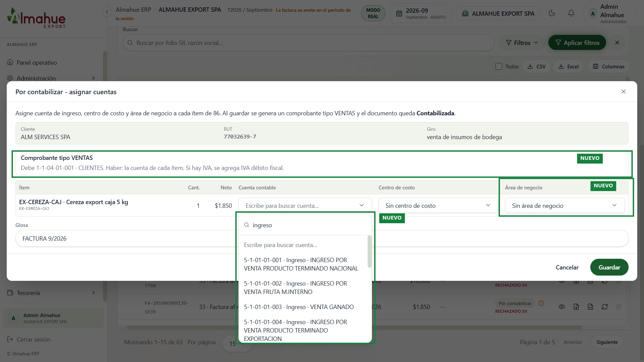
Task: Check the Todos checkbox
Action: [x=499, y=66]
